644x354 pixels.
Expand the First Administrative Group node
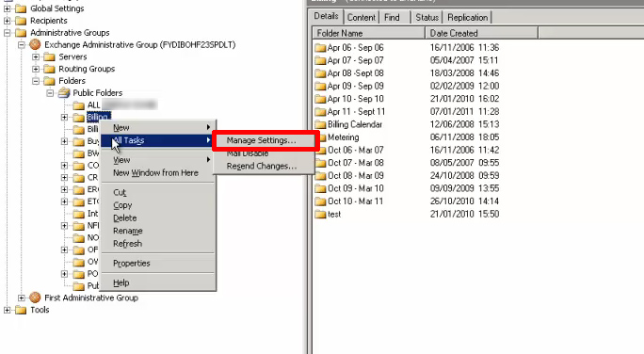click(22, 298)
